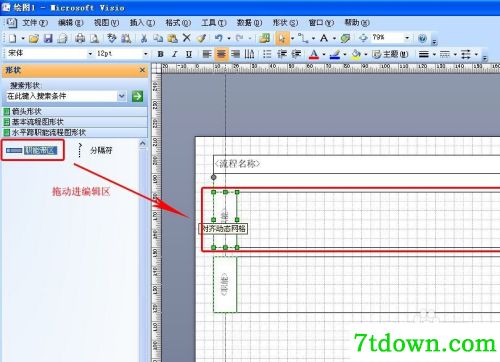This screenshot has width=500, height=362.
Task: Select the Connector tool
Action: pos(303,38)
